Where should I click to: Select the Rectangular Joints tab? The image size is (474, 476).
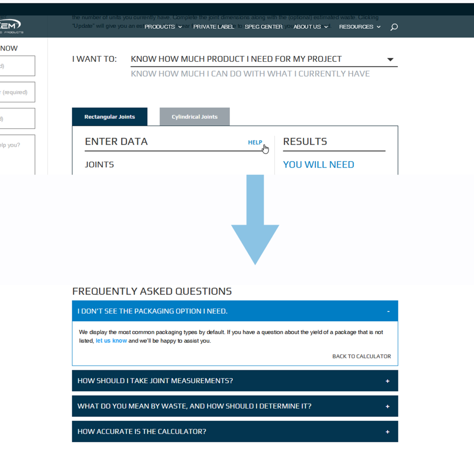(x=110, y=117)
